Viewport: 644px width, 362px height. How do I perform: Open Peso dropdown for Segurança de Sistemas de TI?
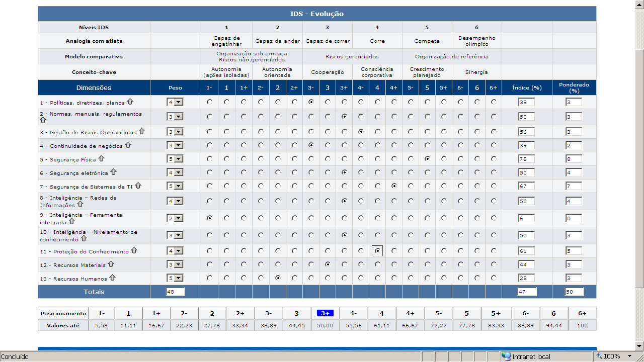tap(175, 186)
